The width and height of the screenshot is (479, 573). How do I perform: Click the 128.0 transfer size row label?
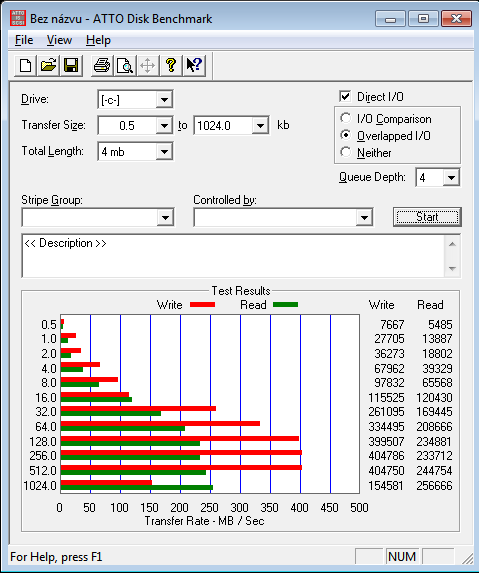click(x=43, y=441)
